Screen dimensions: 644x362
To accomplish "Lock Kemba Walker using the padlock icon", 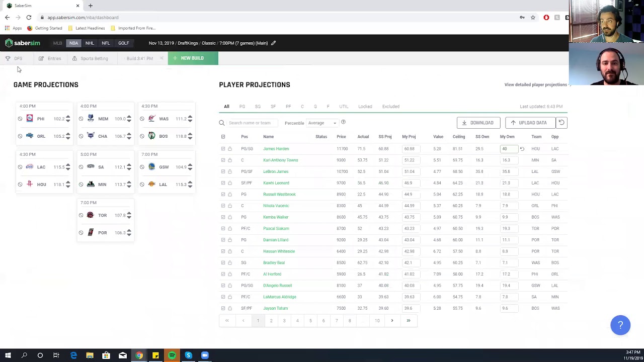I will [x=230, y=217].
